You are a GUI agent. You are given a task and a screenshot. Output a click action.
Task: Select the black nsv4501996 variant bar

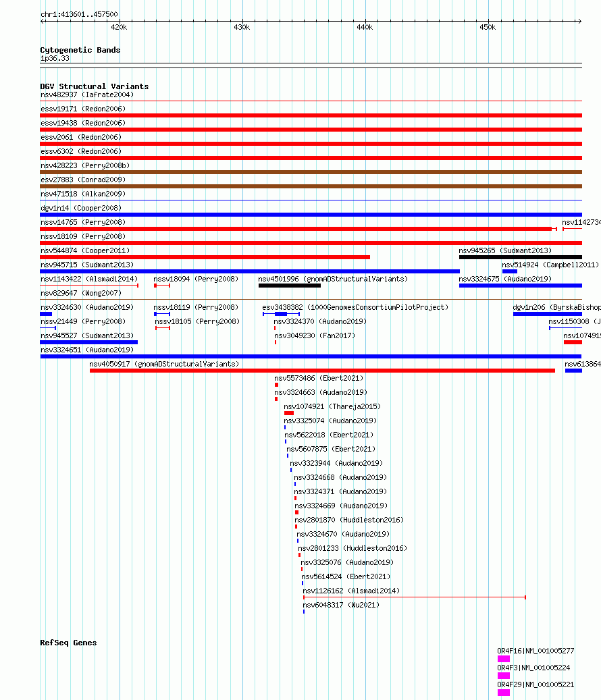(289, 286)
